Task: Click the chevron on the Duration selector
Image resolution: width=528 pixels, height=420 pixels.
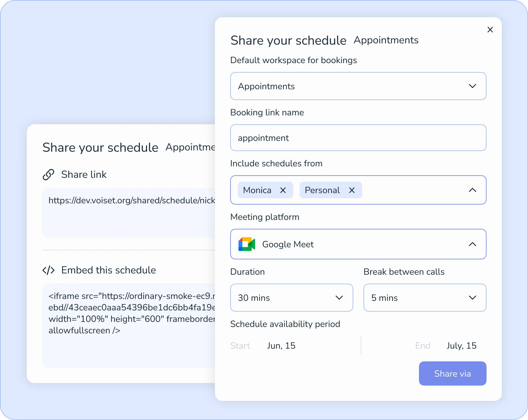Action: (x=339, y=298)
